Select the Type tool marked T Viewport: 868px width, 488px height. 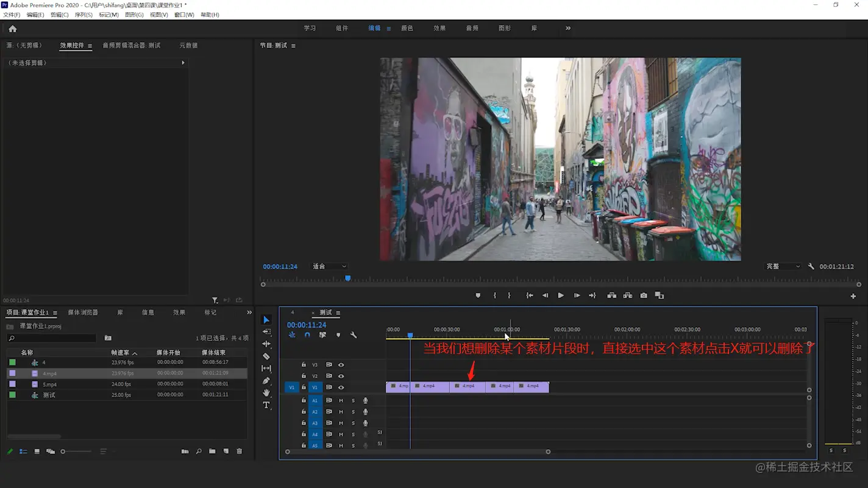[266, 405]
